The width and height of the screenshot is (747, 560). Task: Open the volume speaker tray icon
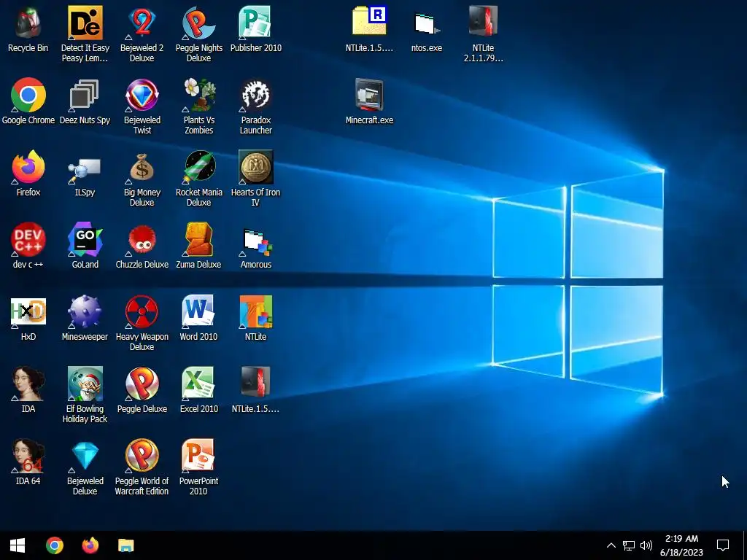coord(646,545)
